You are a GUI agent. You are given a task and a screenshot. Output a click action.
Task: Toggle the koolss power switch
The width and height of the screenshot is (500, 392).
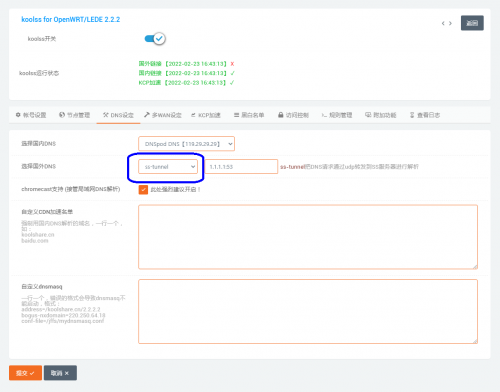(x=155, y=39)
